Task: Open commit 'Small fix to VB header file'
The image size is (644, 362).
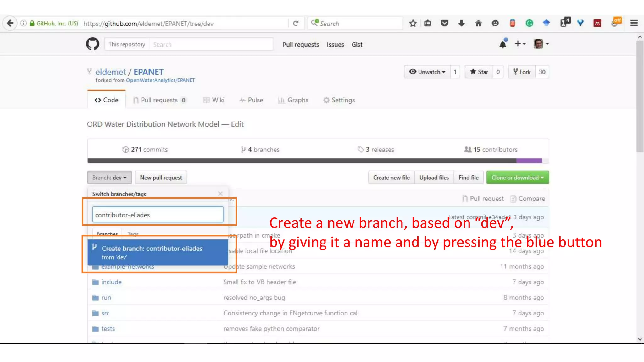Action: click(x=260, y=282)
